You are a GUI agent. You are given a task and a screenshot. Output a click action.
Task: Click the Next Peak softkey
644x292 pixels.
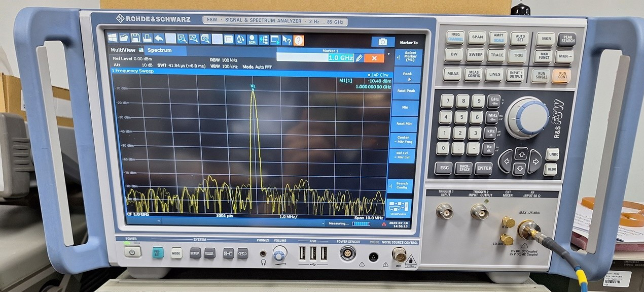tap(406, 91)
